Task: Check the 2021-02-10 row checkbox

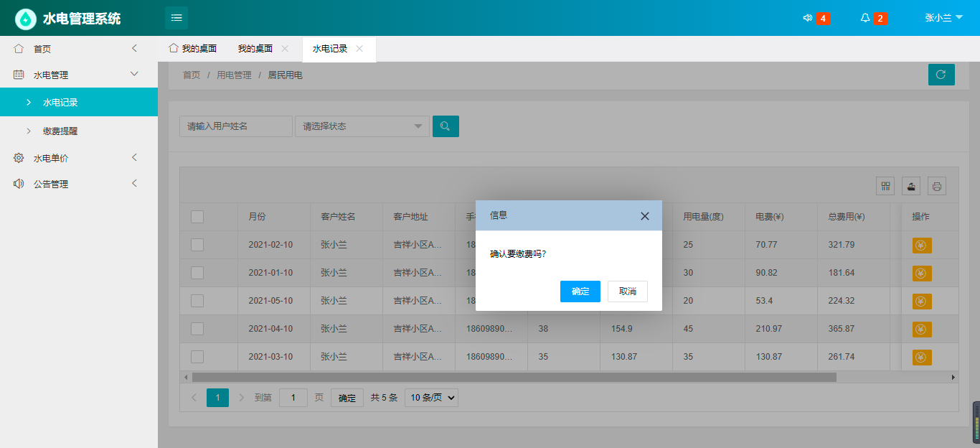Action: point(197,245)
